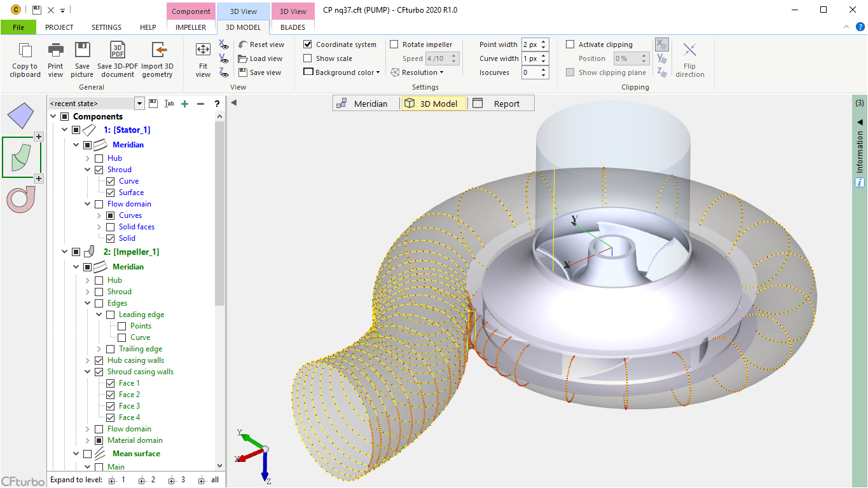The width and height of the screenshot is (868, 488).
Task: Open the Background color dropdown
Action: (342, 72)
